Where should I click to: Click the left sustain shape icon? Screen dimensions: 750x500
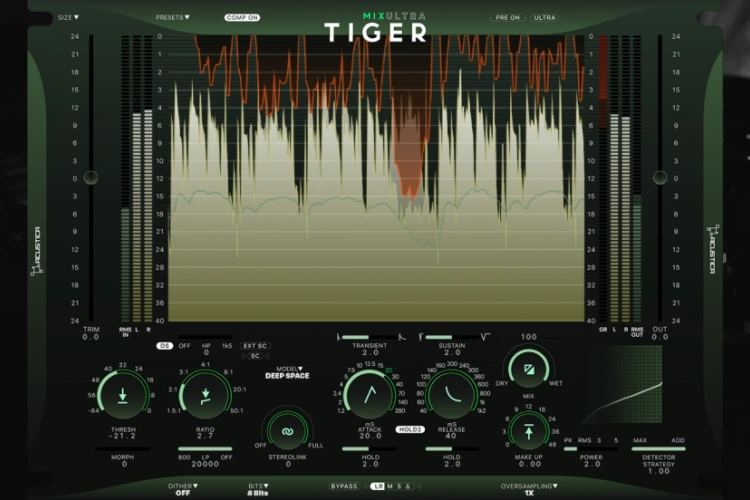[x=421, y=337]
